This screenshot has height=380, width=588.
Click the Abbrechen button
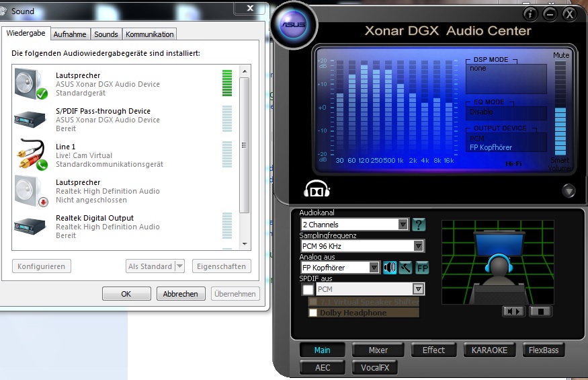point(180,294)
